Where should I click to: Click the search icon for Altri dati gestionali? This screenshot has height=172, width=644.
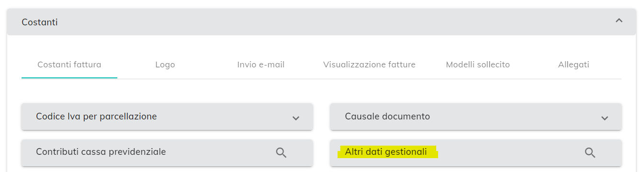pos(590,153)
